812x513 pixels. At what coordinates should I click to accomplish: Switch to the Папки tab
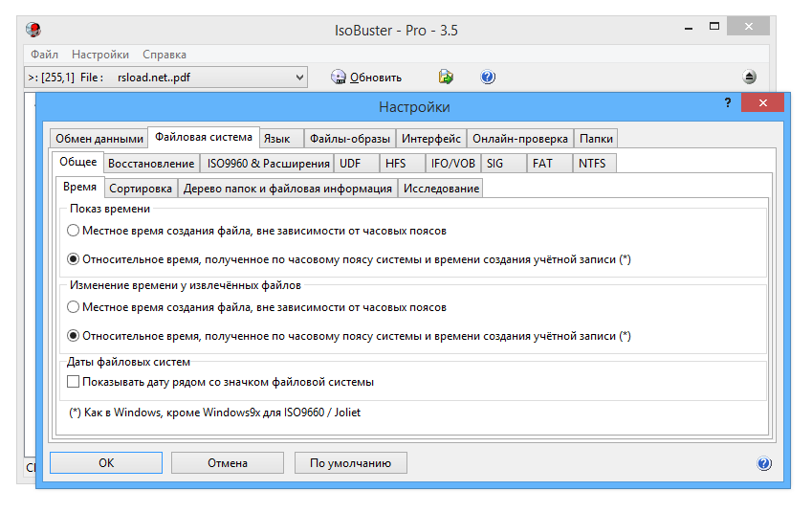point(596,139)
